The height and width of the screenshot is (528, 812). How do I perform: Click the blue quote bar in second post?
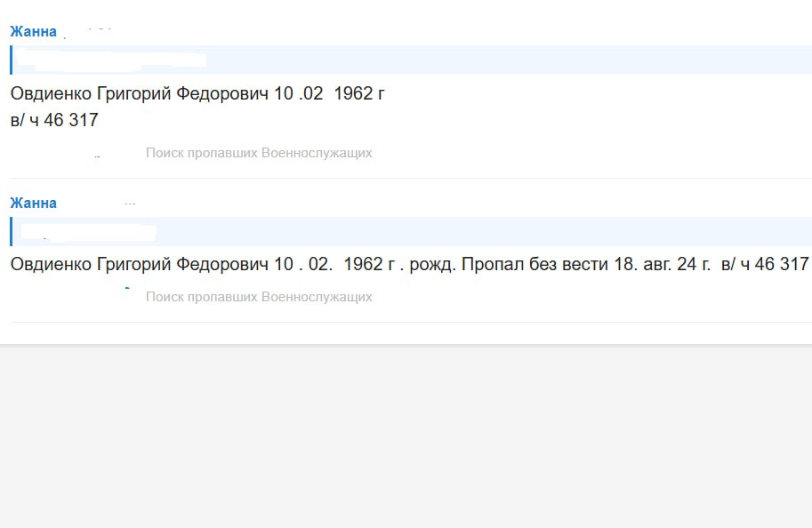(x=12, y=232)
